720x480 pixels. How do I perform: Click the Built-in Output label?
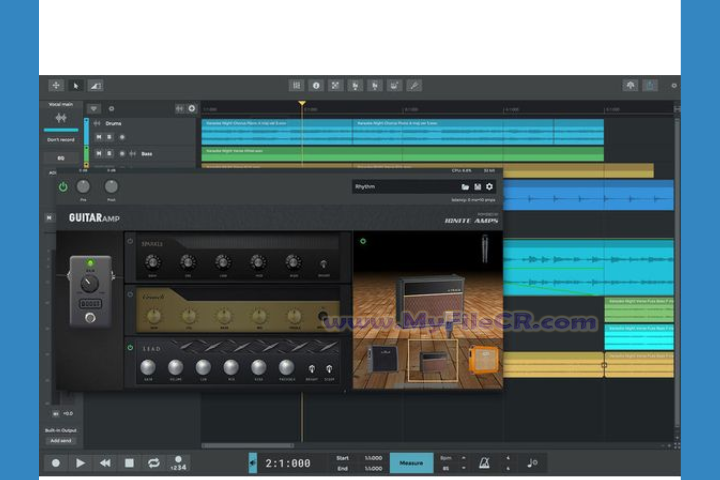click(x=61, y=430)
